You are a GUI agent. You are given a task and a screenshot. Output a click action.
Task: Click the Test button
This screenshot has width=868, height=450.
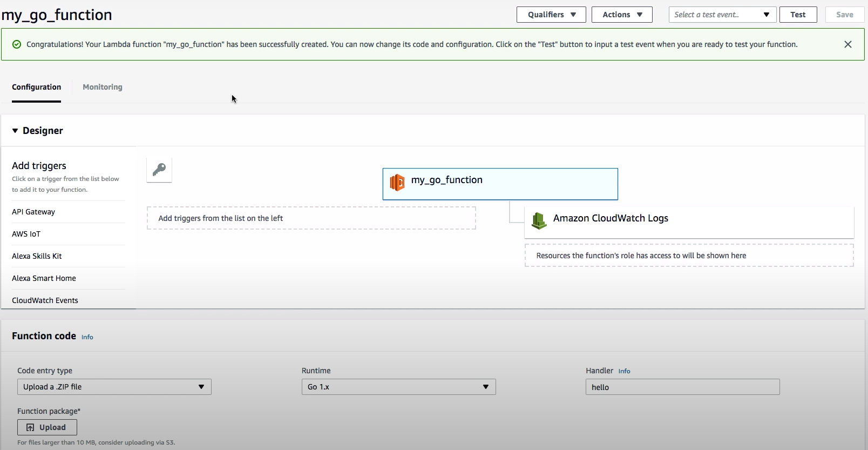(798, 15)
